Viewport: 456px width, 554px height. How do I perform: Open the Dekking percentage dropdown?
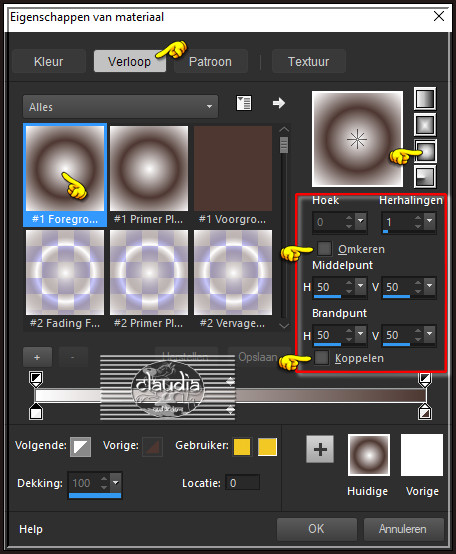pyautogui.click(x=116, y=482)
